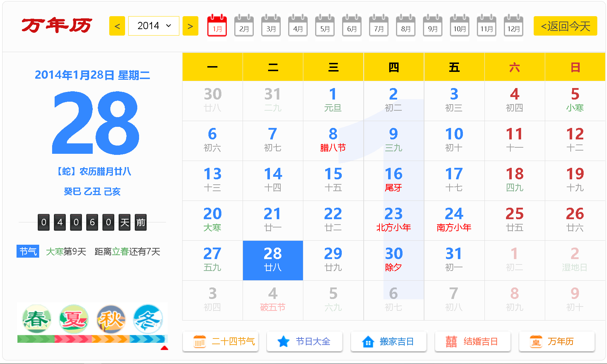Switch to the June month icon
The width and height of the screenshot is (607, 364).
point(352,26)
